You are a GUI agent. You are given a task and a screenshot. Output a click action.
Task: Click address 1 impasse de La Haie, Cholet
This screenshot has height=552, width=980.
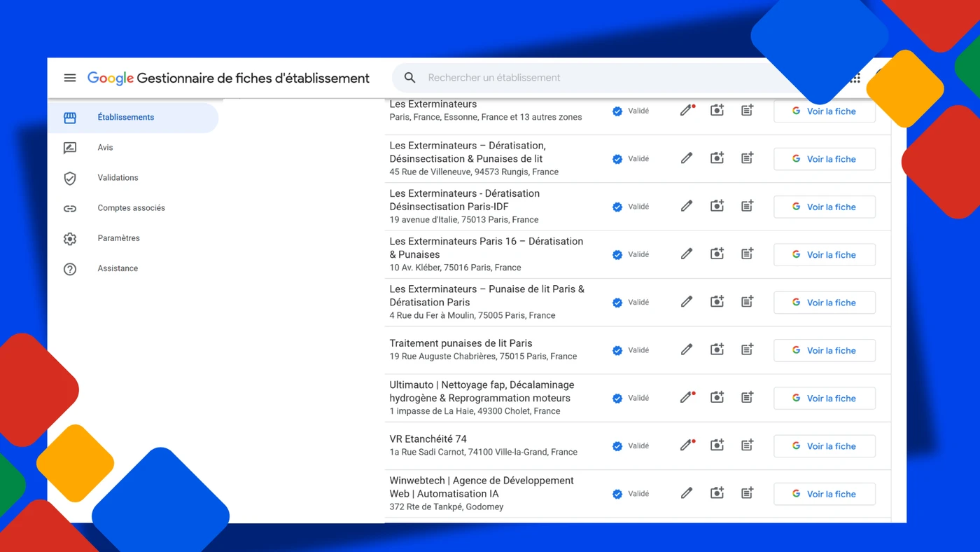point(475,411)
